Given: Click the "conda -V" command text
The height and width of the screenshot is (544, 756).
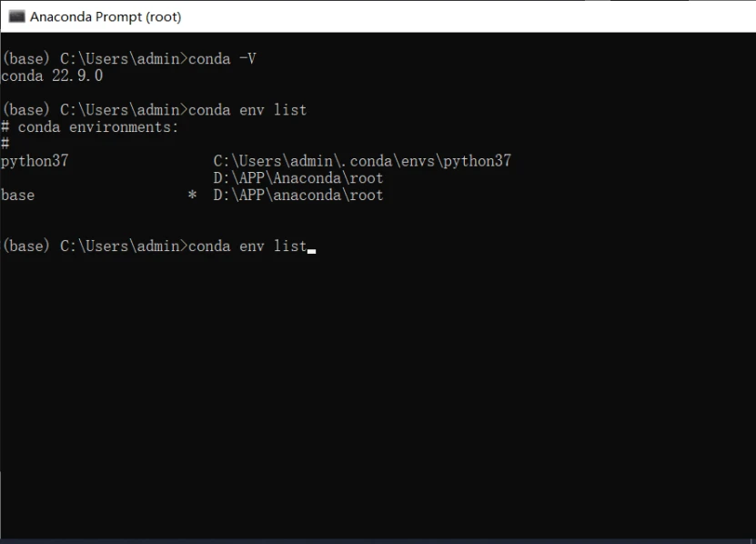Looking at the screenshot, I should point(221,58).
